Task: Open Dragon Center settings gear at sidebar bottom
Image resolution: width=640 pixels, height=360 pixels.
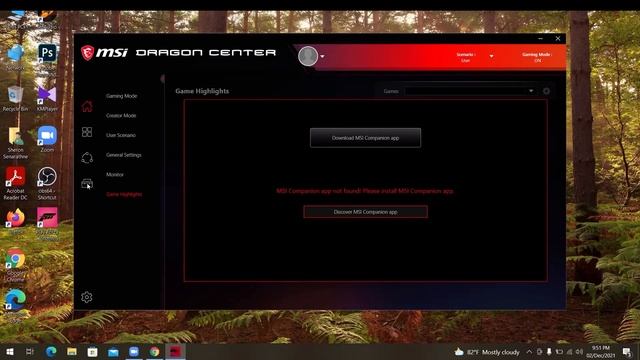Action: (87, 297)
